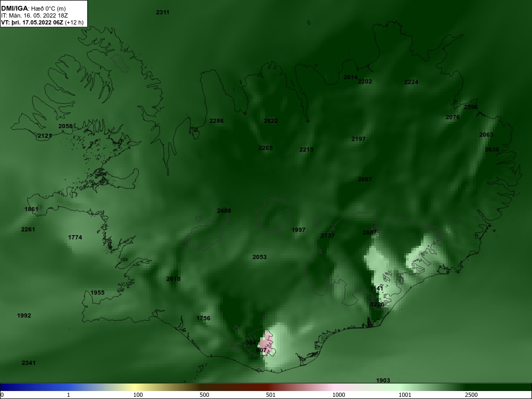Click the map value 2614
The width and height of the screenshot is (532, 399).
[x=351, y=77]
